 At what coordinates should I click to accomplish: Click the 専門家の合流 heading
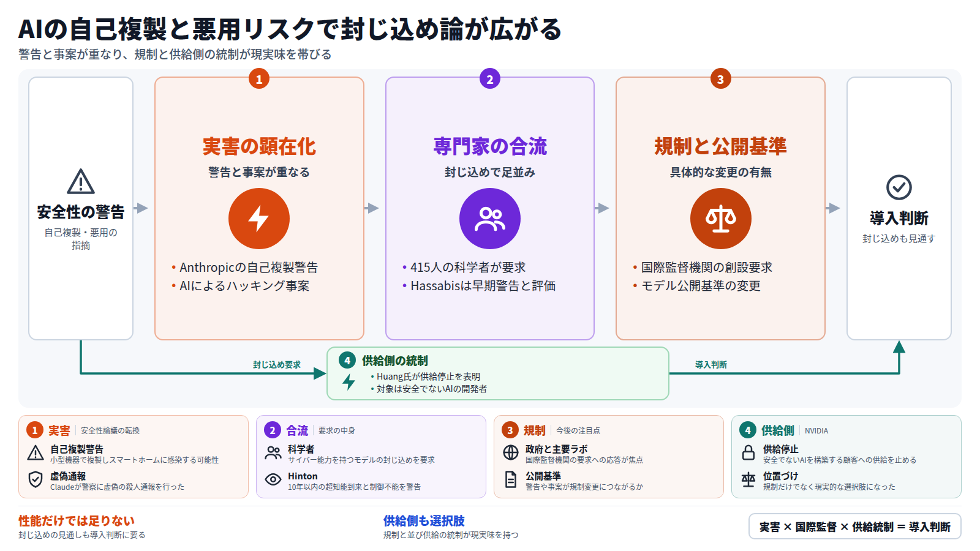[x=490, y=146]
